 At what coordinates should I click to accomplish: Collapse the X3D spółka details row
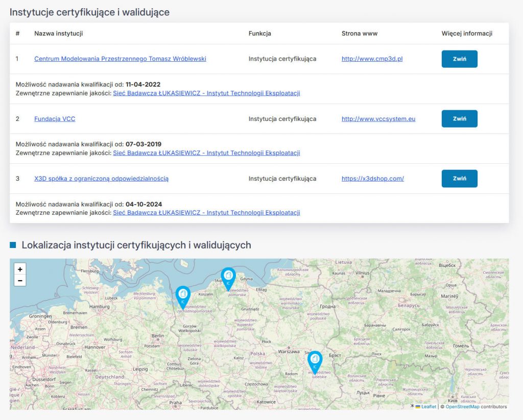coord(459,178)
